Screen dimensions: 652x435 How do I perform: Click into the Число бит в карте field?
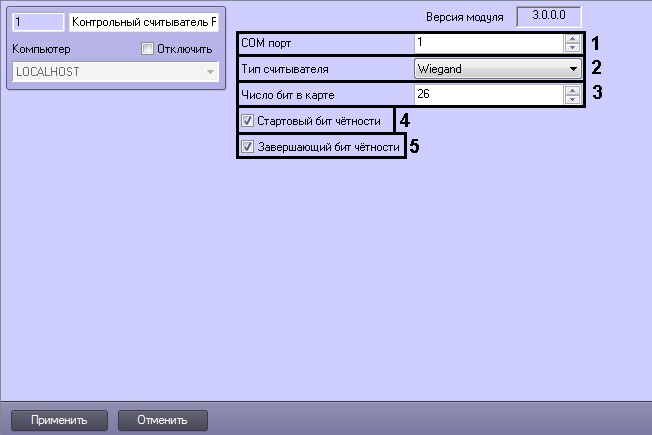pyautogui.click(x=487, y=96)
